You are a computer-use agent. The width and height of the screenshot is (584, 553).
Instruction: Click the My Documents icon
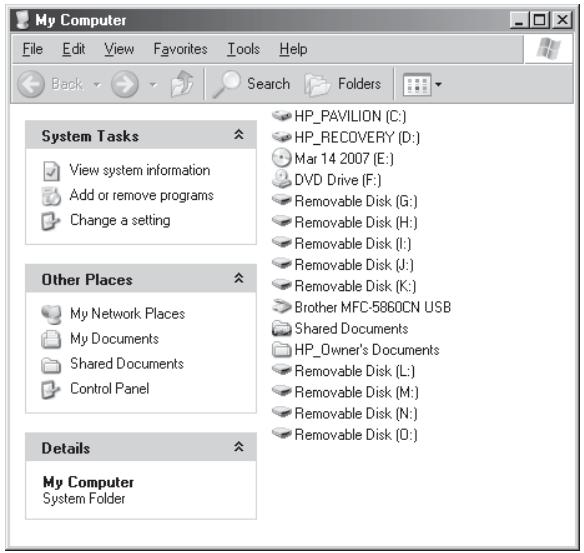click(51, 339)
